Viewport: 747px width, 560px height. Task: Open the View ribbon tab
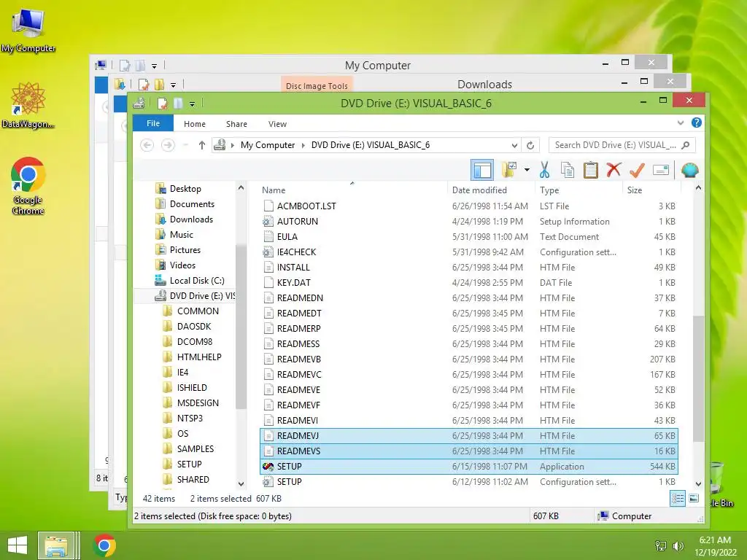pos(277,124)
